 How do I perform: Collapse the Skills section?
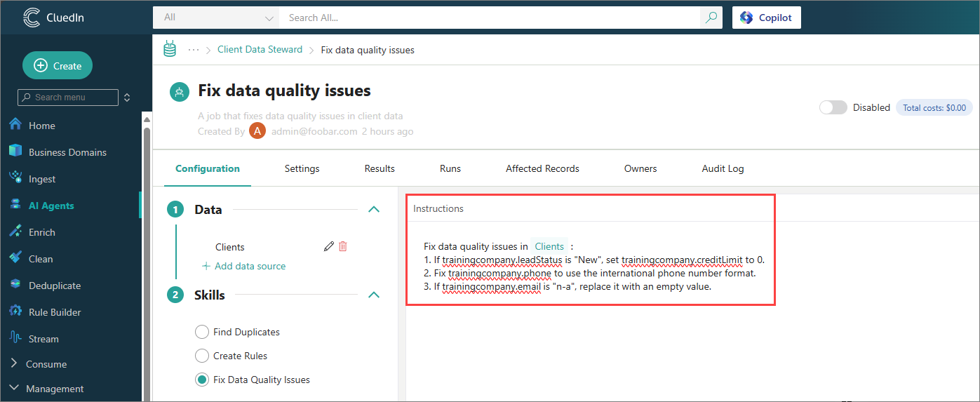coord(374,295)
